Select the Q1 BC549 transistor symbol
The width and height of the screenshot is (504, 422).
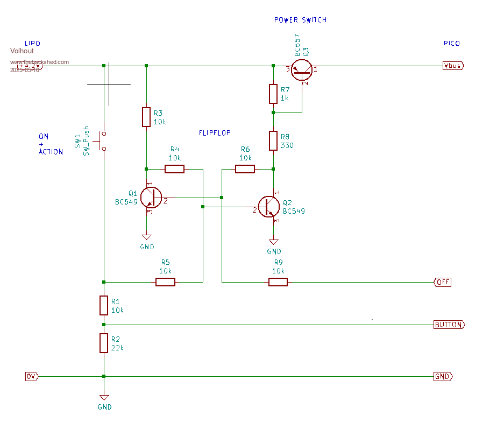(x=151, y=198)
